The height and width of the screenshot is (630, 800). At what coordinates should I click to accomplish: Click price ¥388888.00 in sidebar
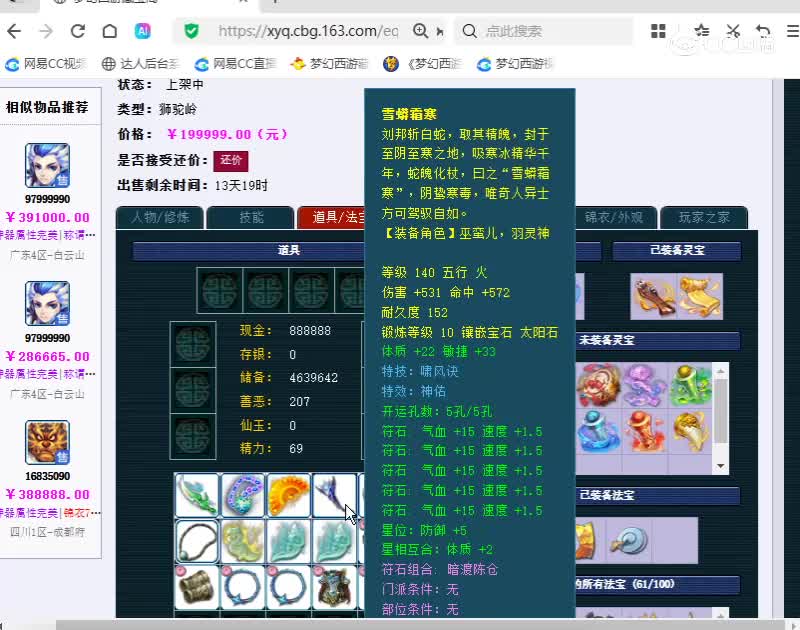pyautogui.click(x=47, y=494)
